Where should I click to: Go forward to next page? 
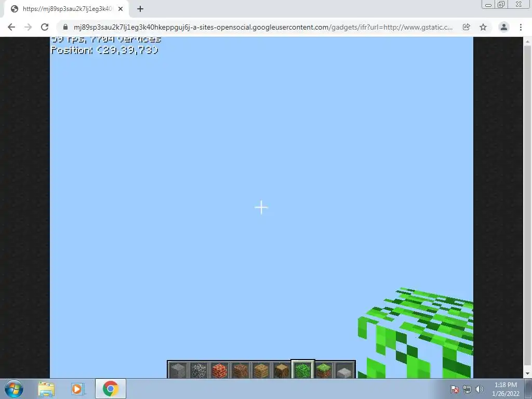pos(28,27)
